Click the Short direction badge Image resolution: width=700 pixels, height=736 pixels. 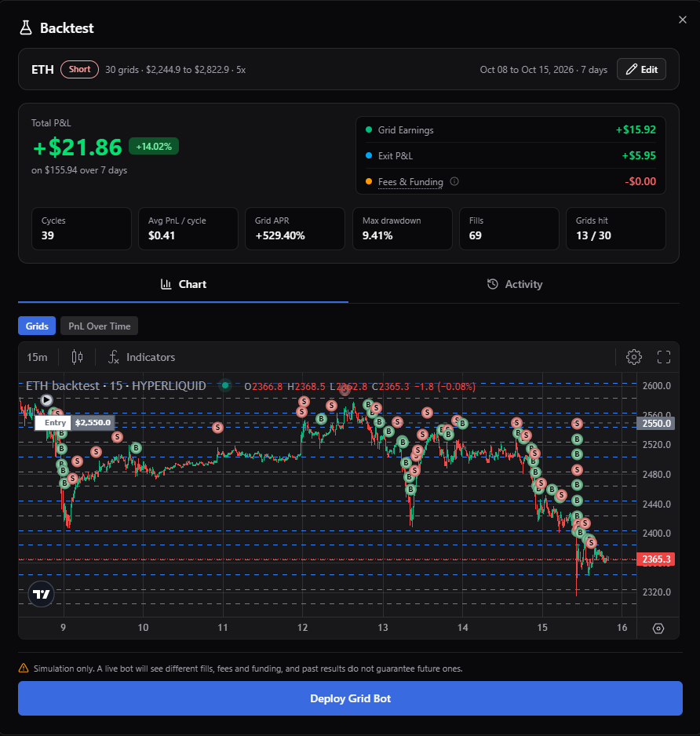coord(79,70)
